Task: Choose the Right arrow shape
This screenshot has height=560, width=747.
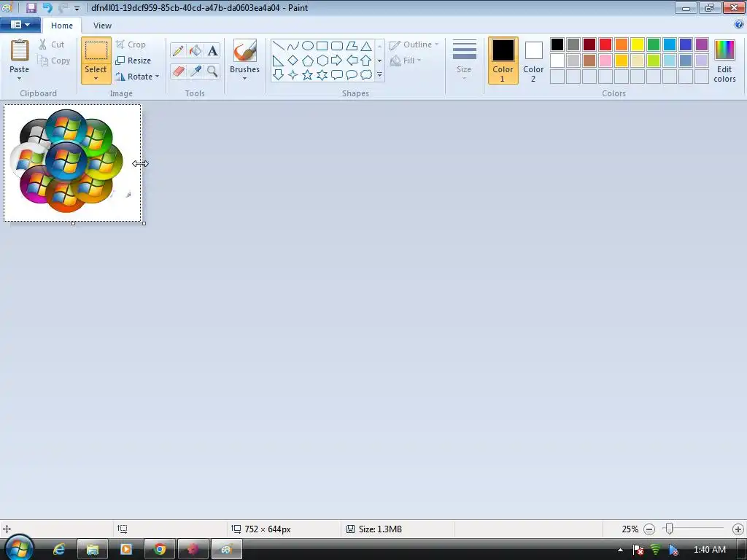Action: tap(337, 61)
